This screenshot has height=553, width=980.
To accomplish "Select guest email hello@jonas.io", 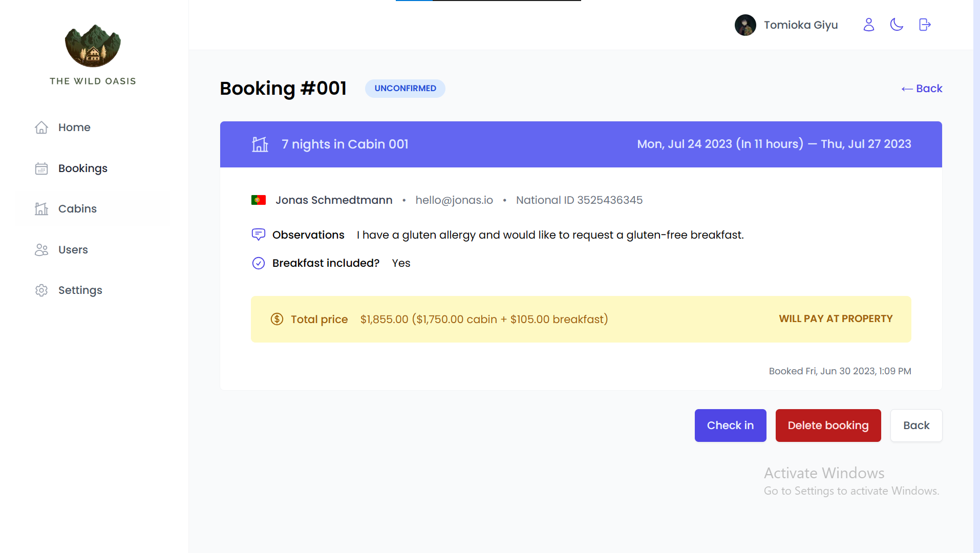I will [x=454, y=200].
